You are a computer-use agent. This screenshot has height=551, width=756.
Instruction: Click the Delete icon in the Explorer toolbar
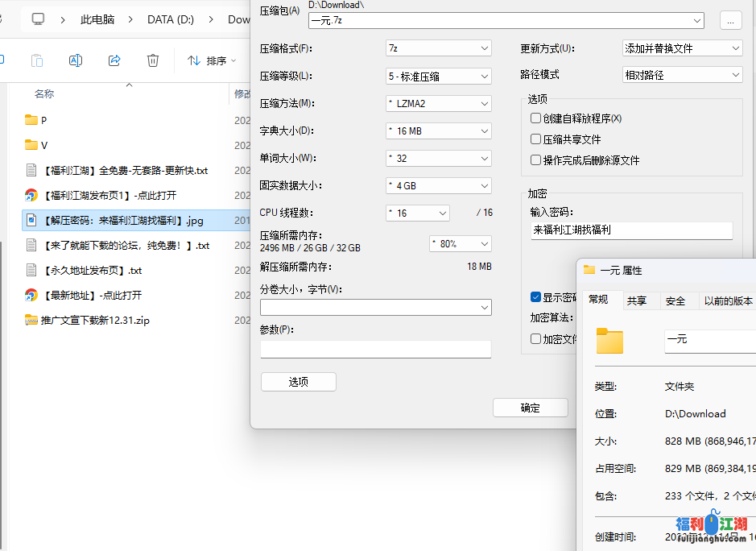[153, 60]
